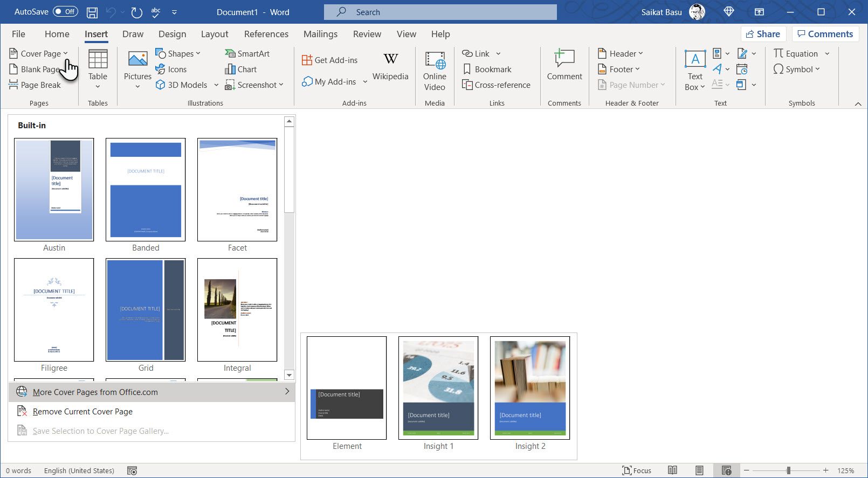868x478 pixels.
Task: Open the Design ribbon tab
Action: (x=172, y=34)
